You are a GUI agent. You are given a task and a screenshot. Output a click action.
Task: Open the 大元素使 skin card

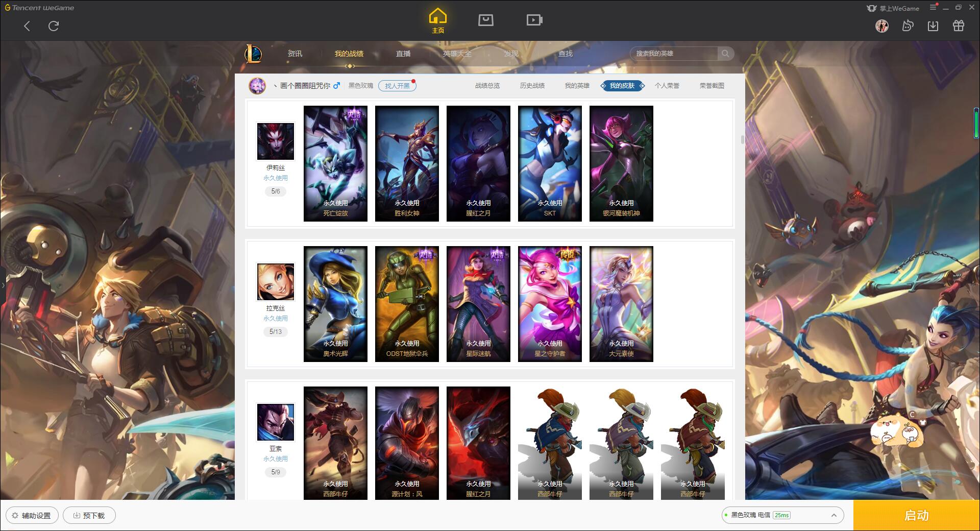(621, 304)
